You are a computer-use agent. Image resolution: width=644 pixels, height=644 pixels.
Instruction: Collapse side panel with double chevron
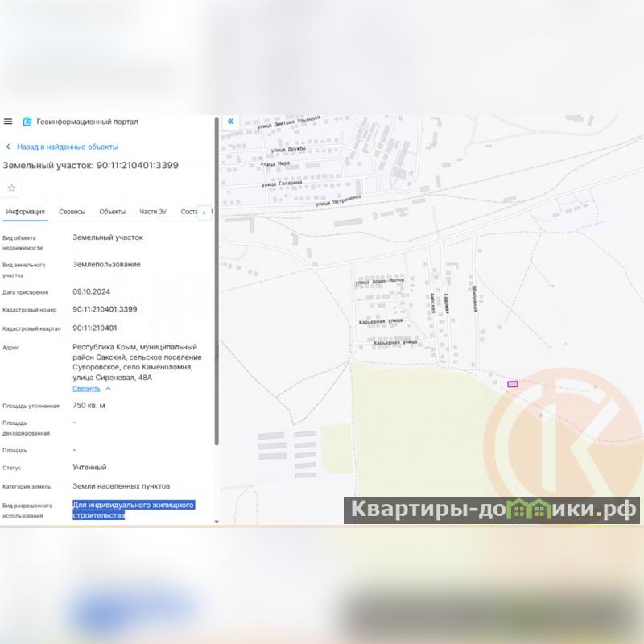[230, 122]
